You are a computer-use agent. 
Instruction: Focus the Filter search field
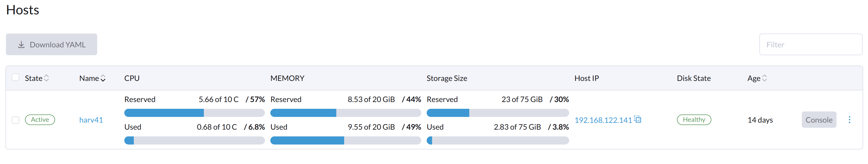pyautogui.click(x=810, y=44)
